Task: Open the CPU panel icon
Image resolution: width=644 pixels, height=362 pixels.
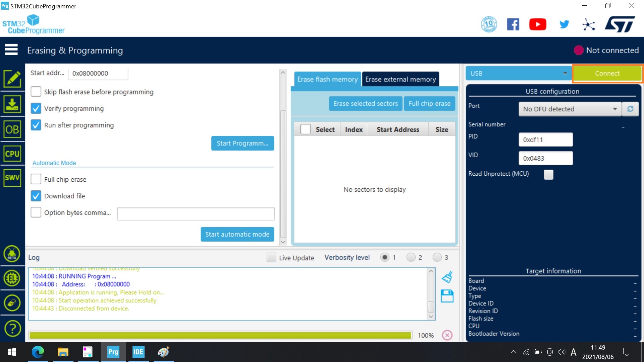Action: (x=12, y=154)
